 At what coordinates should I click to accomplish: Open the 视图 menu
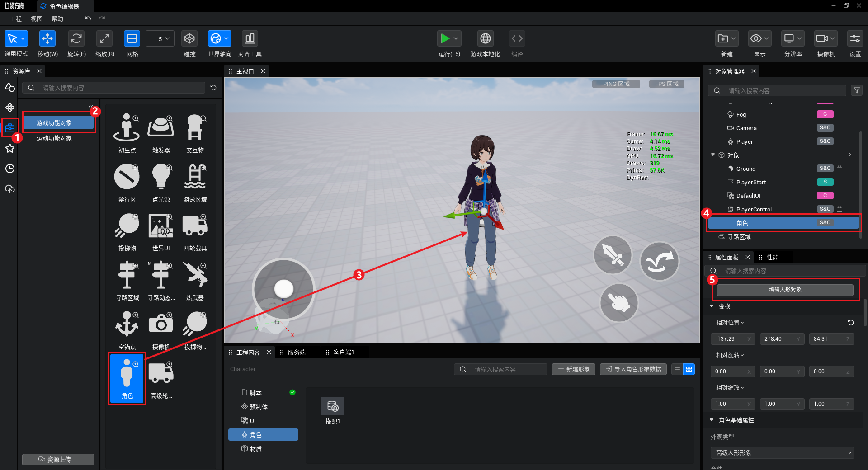tap(37, 19)
